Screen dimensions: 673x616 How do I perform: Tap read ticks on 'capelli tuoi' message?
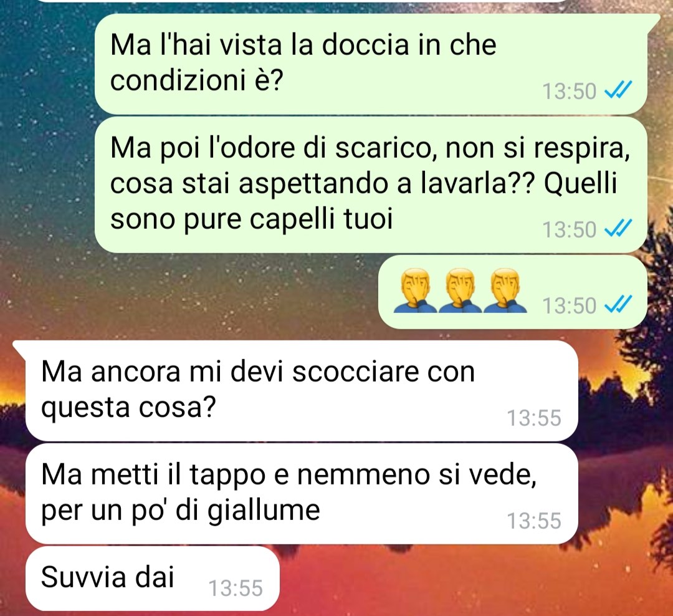618,228
